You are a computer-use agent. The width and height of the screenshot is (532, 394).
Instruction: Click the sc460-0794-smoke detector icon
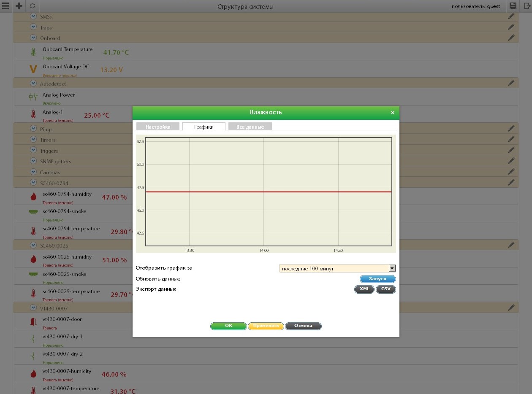pos(33,212)
